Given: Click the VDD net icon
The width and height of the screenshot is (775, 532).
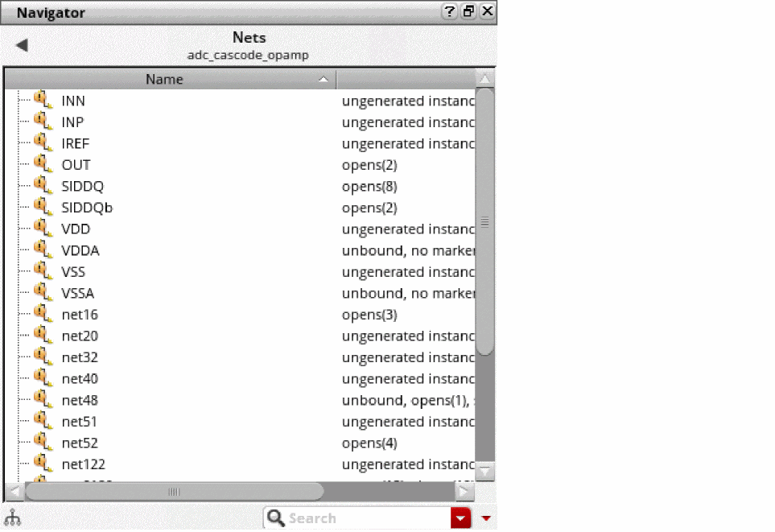Looking at the screenshot, I should tap(43, 228).
